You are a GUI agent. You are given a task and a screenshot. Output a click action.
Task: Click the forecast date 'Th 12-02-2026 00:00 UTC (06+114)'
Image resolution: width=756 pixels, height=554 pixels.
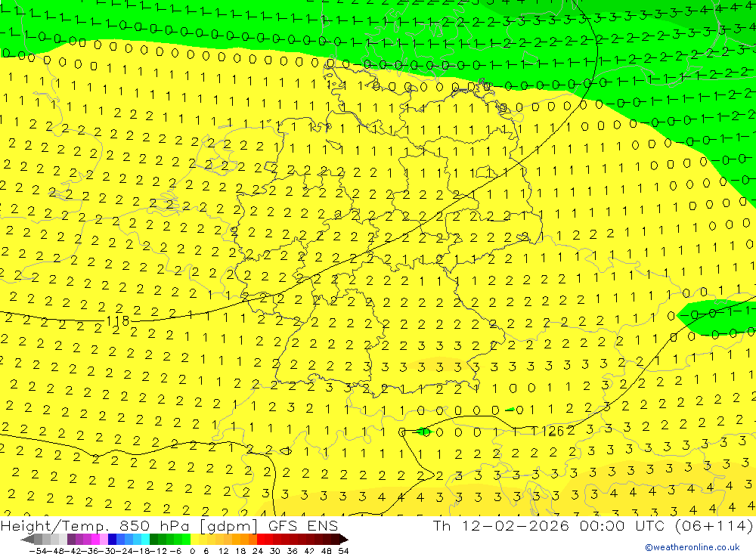coord(593,525)
